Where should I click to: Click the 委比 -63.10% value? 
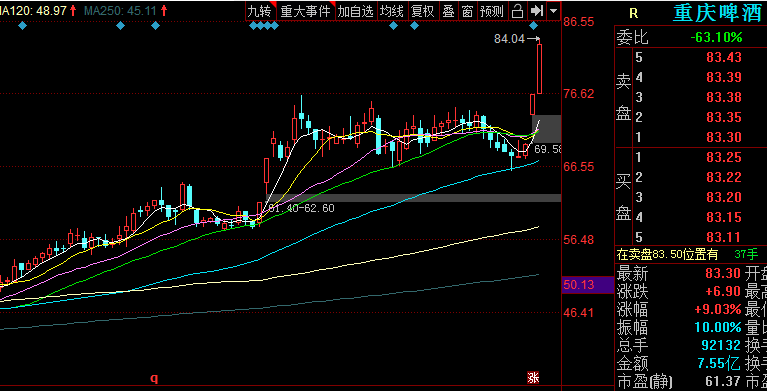716,38
